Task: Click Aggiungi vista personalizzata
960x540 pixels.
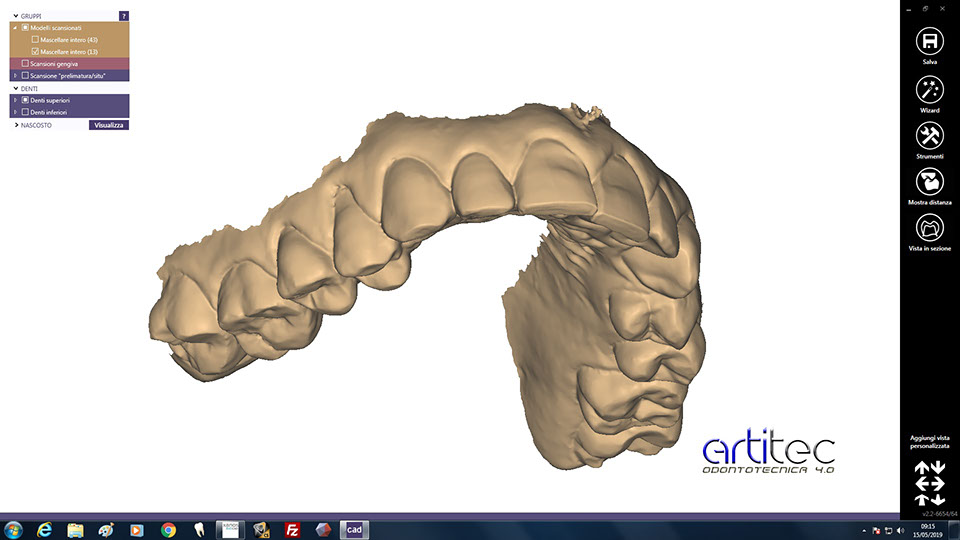Action: (929, 441)
